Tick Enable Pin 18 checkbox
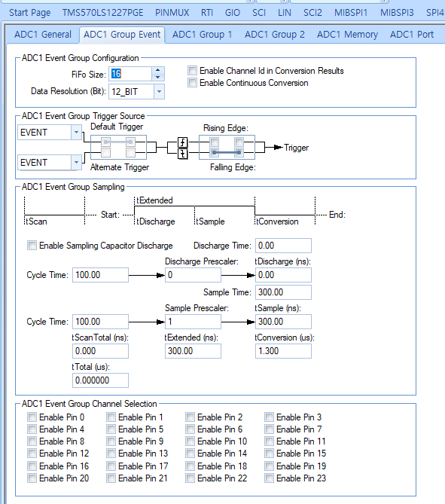 pyautogui.click(x=190, y=466)
